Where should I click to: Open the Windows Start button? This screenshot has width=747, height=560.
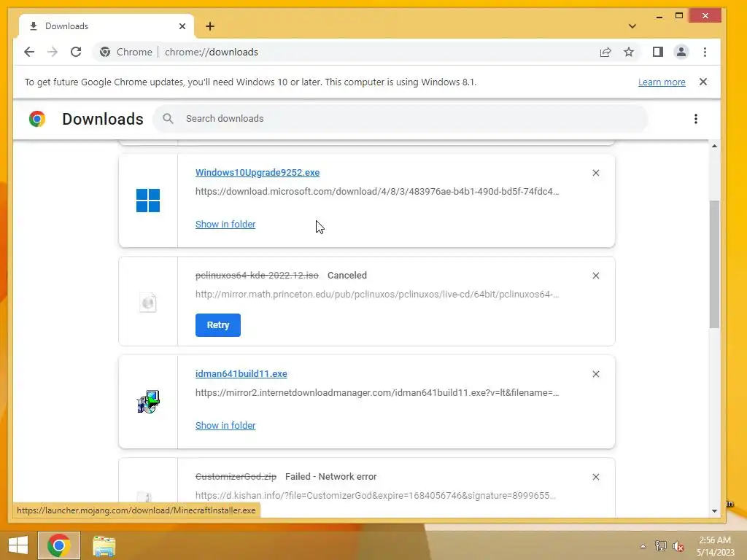point(18,545)
